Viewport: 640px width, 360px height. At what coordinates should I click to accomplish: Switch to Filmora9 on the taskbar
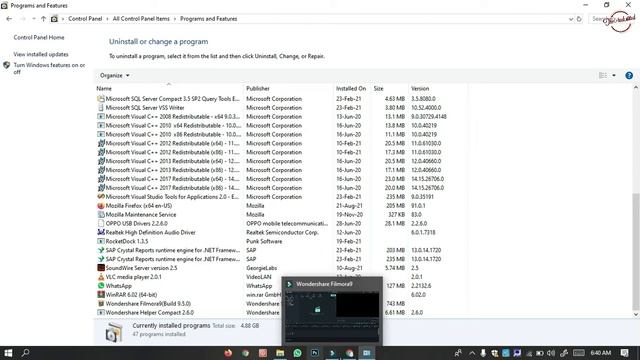(332, 353)
